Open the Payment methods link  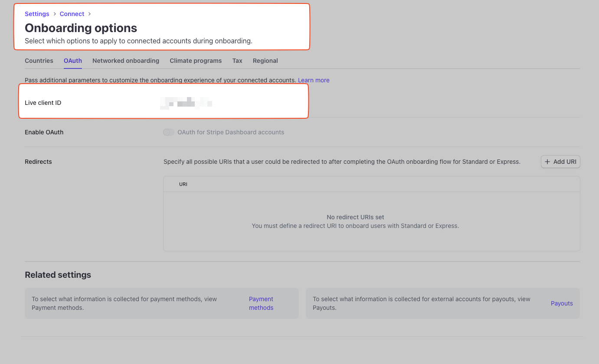click(261, 303)
